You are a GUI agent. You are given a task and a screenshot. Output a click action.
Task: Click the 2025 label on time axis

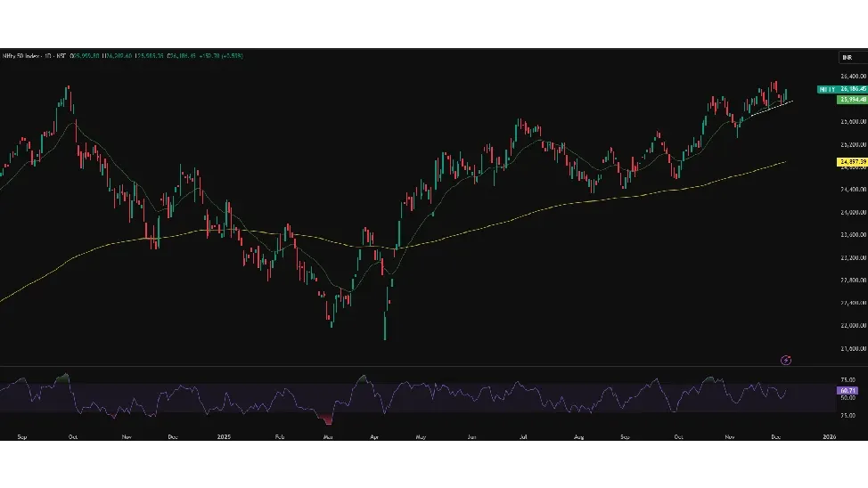(225, 437)
